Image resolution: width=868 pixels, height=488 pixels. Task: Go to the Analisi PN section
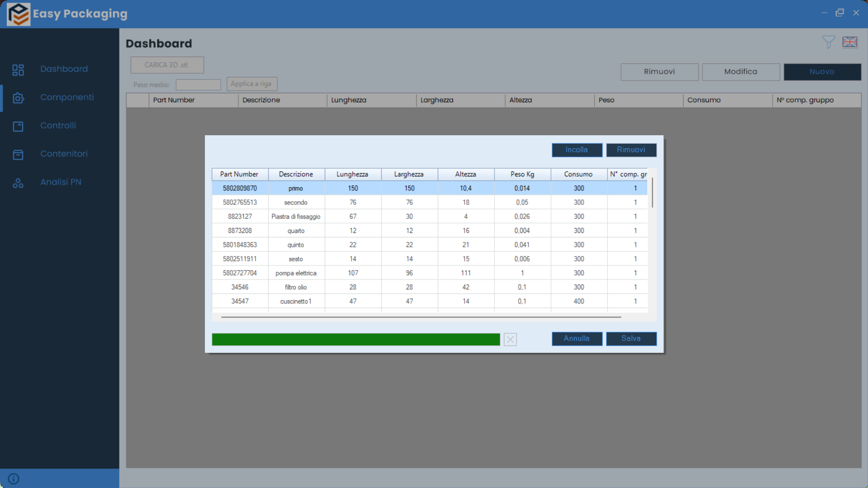pos(61,182)
